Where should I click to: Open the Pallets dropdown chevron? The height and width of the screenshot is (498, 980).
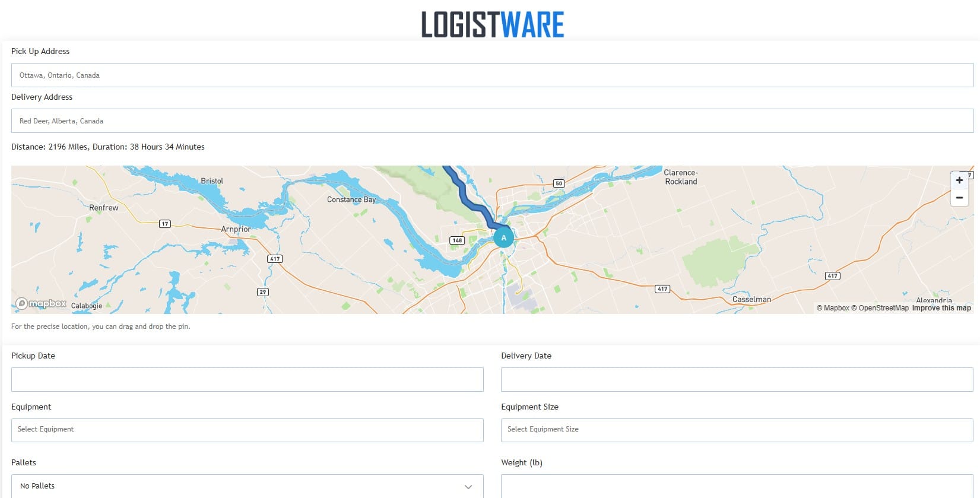[468, 486]
